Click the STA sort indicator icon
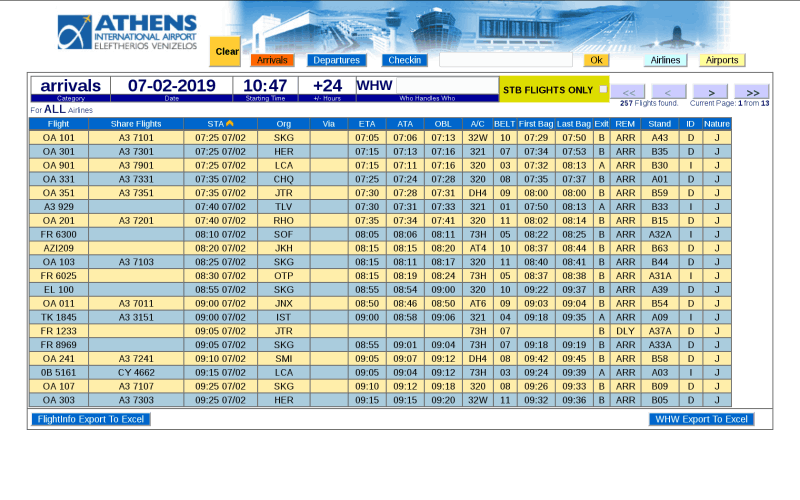Viewport: 800px width, 500px height. tap(230, 124)
